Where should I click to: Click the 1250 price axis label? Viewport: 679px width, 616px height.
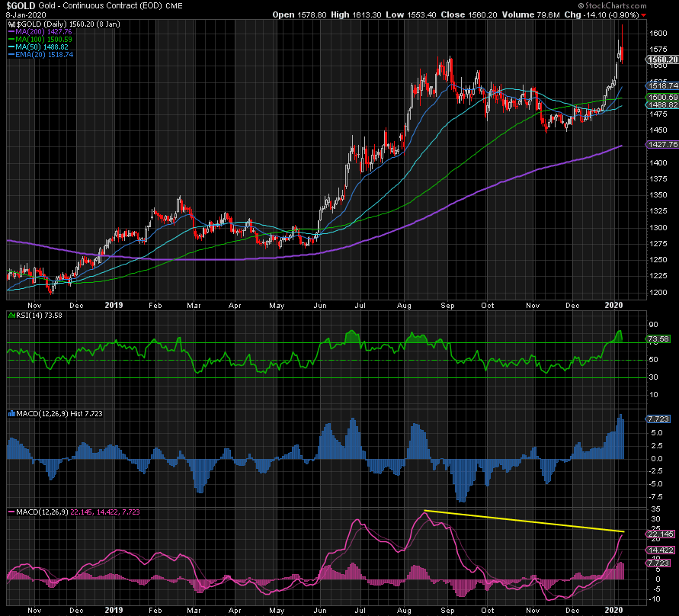coord(658,260)
